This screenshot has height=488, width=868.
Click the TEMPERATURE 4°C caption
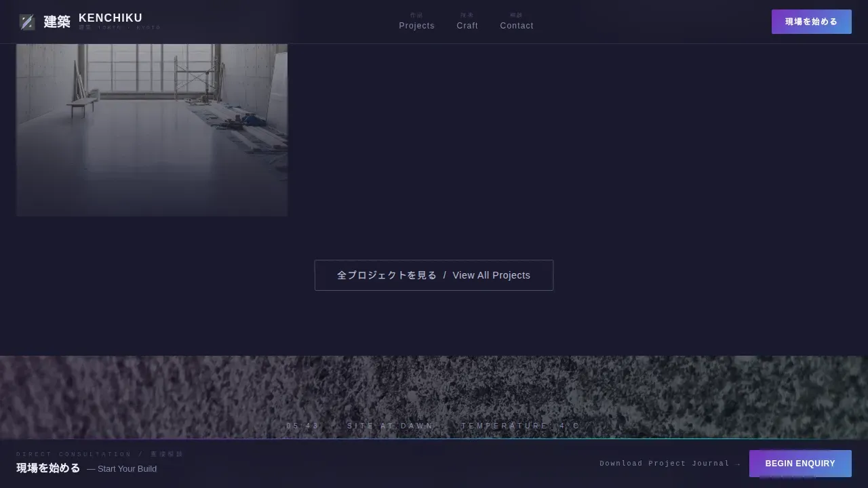point(521,426)
